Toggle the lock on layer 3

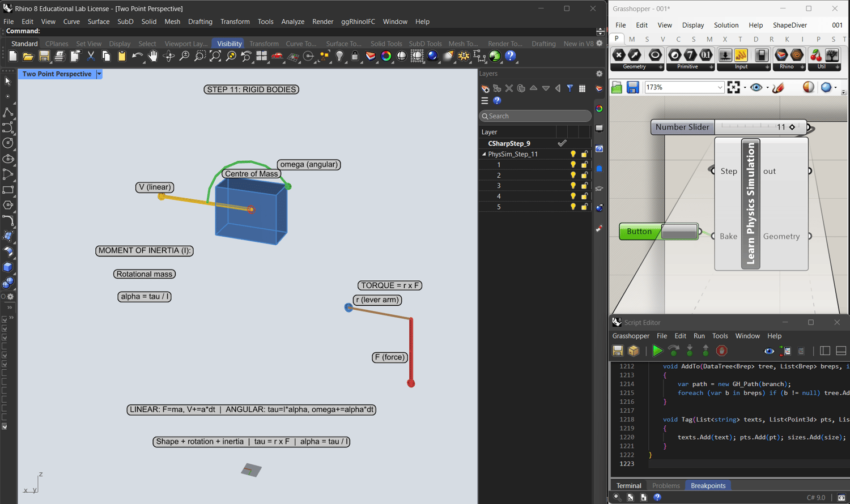(584, 186)
